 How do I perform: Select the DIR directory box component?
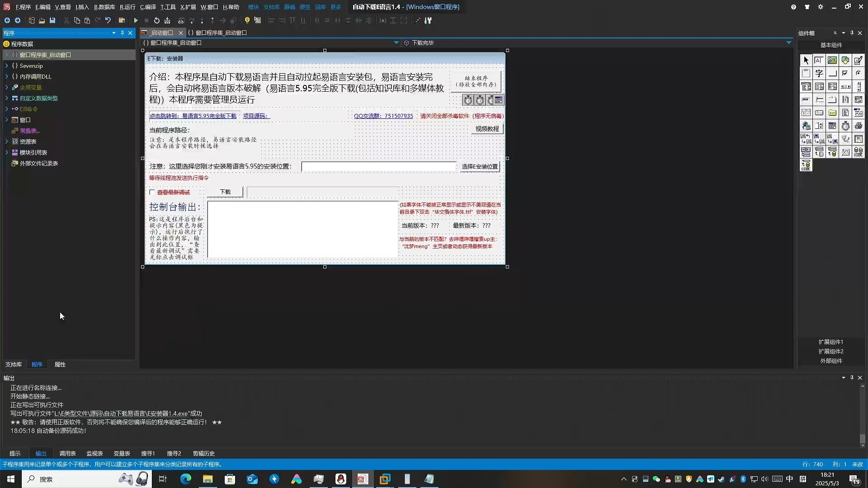832,113
